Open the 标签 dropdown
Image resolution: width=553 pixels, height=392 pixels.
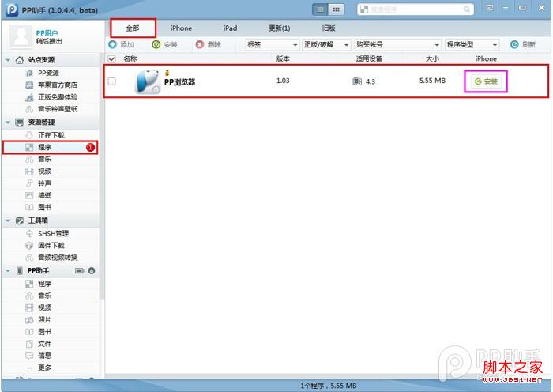click(x=273, y=44)
